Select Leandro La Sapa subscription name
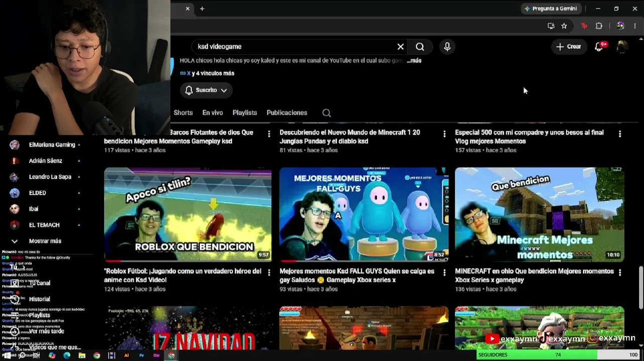644x361 pixels. coord(50,177)
